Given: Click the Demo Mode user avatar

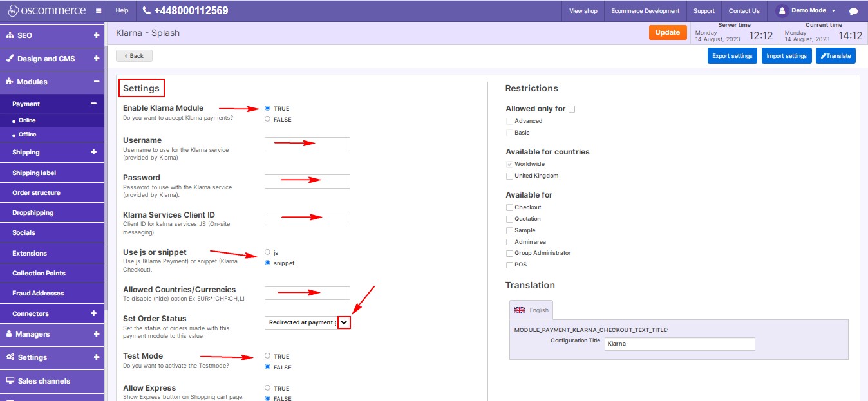Looking at the screenshot, I should (x=782, y=11).
